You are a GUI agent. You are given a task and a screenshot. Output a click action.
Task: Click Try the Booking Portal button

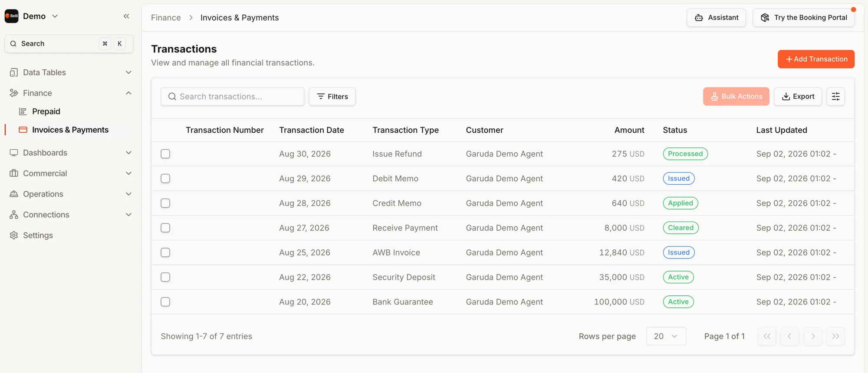[x=804, y=18]
